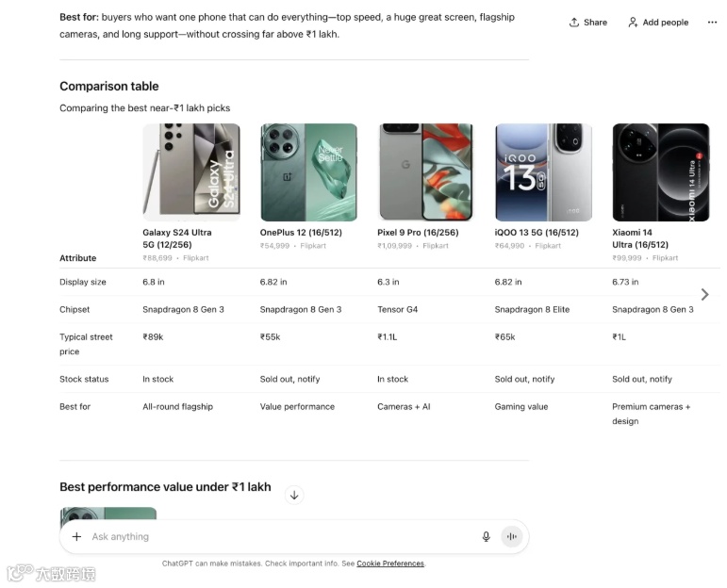Open the Cookie Preferences link

pyautogui.click(x=390, y=563)
